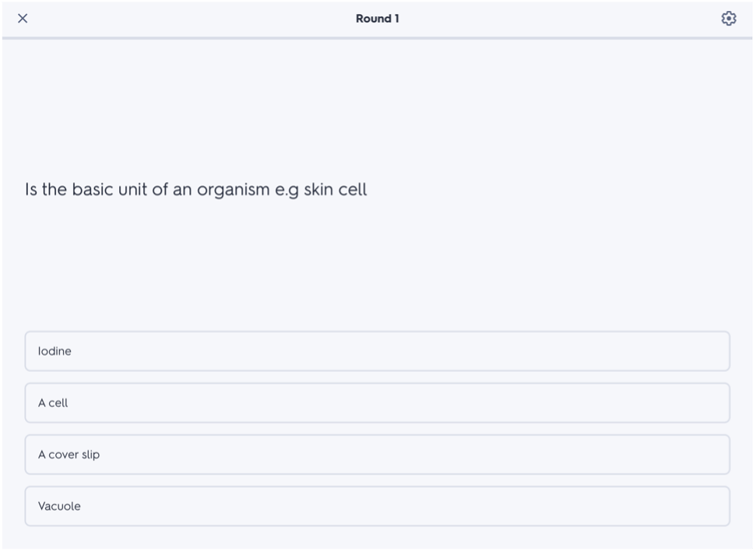The width and height of the screenshot is (756, 551).
Task: Close the quiz with the X icon
Action: tap(23, 19)
